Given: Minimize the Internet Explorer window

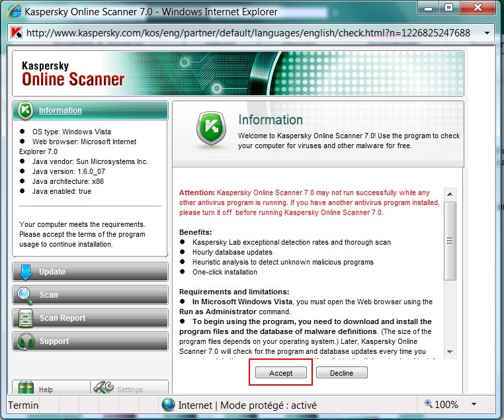Looking at the screenshot, I should (x=428, y=8).
